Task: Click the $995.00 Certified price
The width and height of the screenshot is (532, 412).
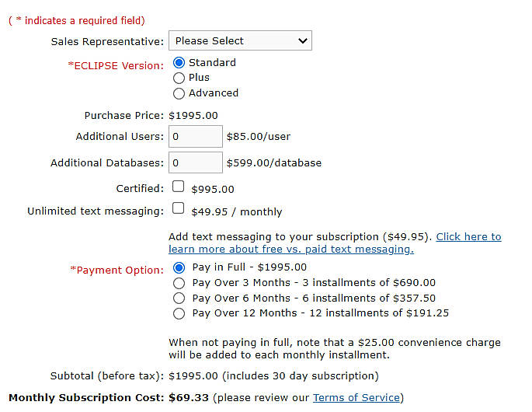Action: [x=213, y=189]
